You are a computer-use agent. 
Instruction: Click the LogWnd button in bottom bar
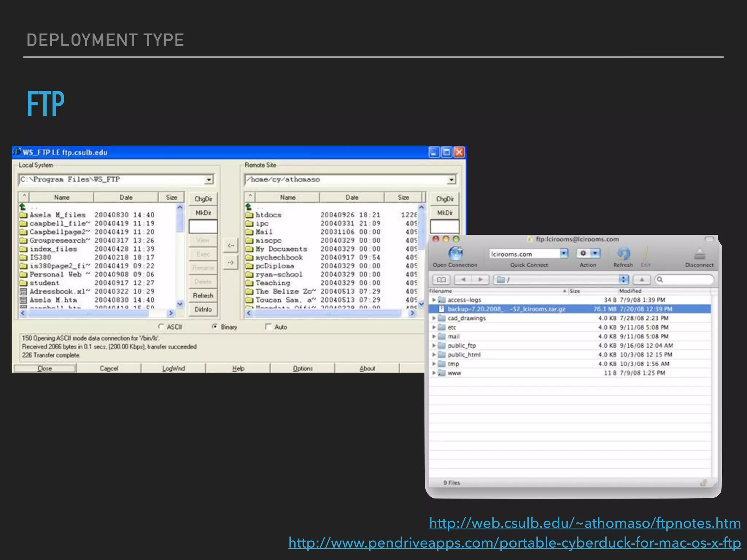pos(173,368)
